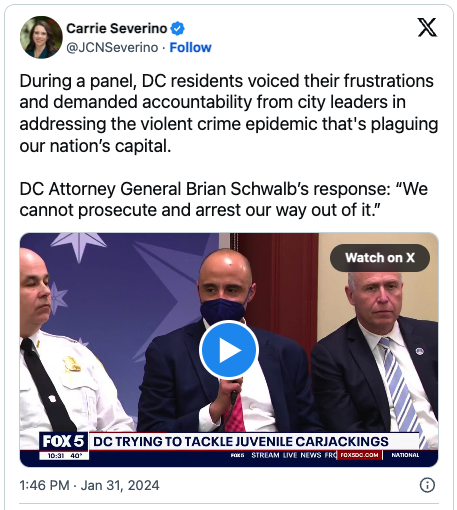
Task: Open the 1:46 PM · Jan 31, 2024 timestamp
Action: pyautogui.click(x=89, y=485)
